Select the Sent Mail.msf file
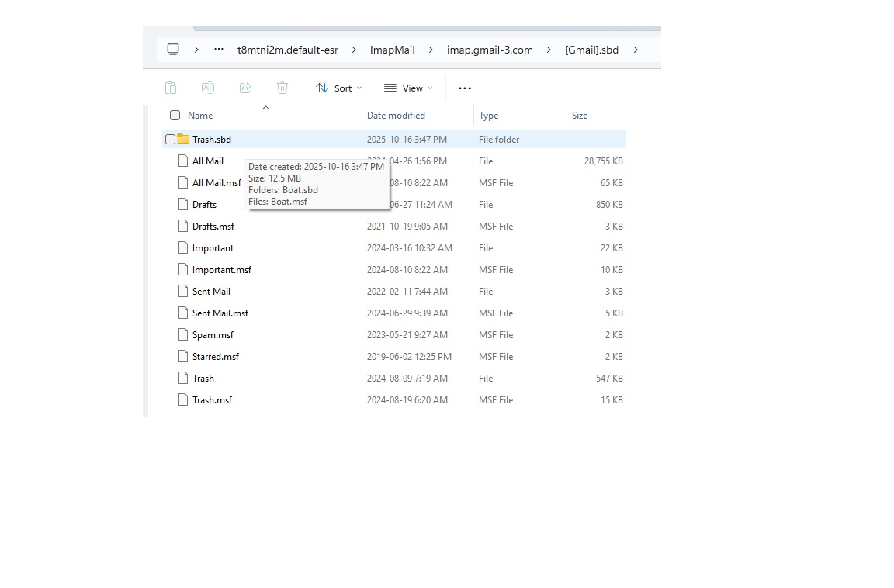The image size is (894, 588). point(220,313)
